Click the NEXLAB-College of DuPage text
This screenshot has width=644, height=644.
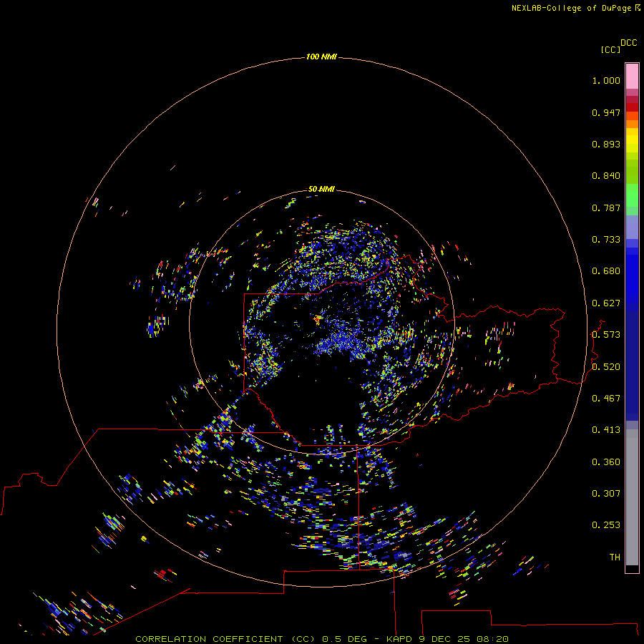pos(571,8)
